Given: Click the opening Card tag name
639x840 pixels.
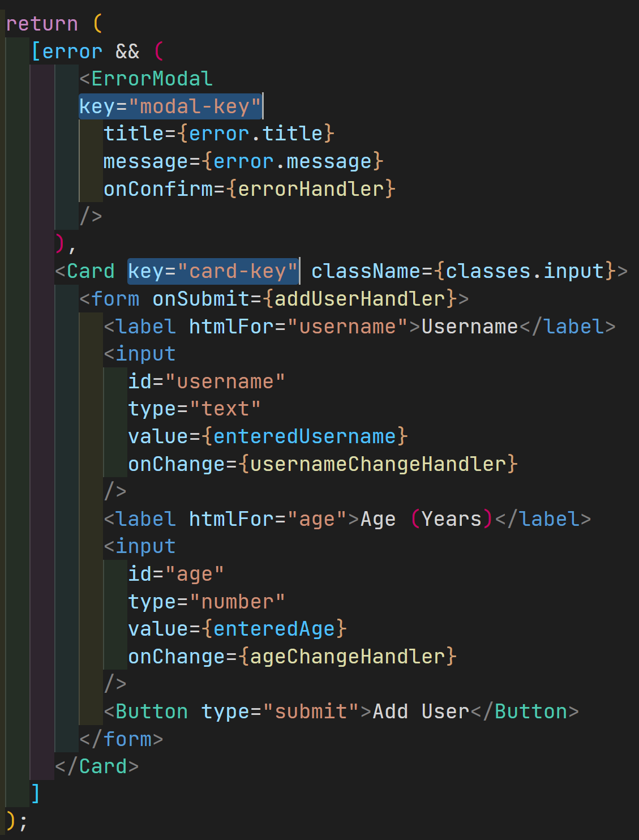Looking at the screenshot, I should click(x=91, y=271).
